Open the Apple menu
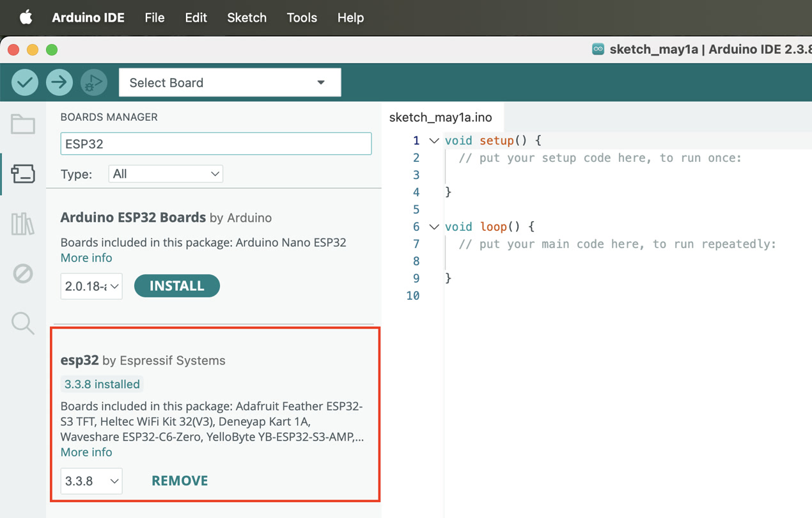This screenshot has height=518, width=812. (x=26, y=17)
